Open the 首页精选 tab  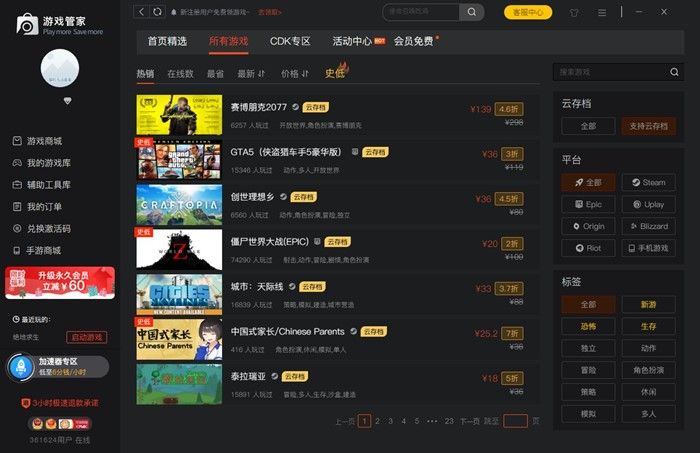167,41
